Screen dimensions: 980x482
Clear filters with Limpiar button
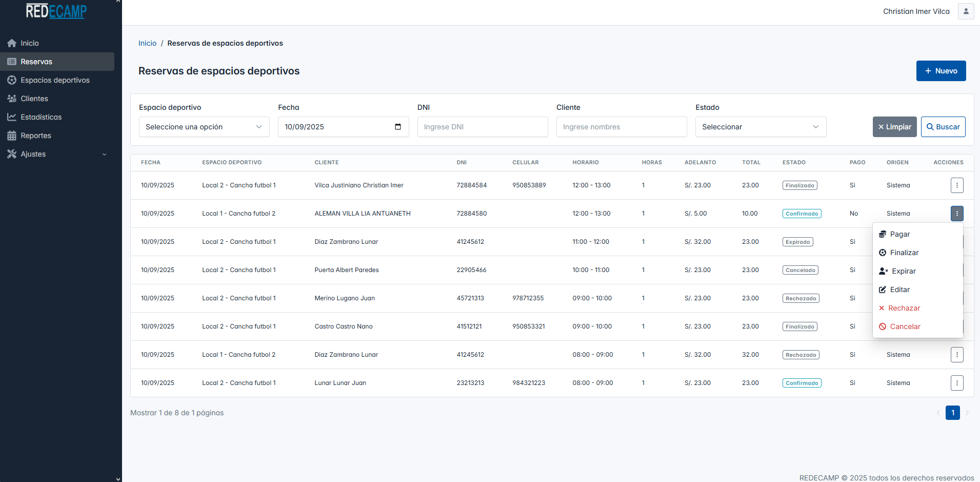point(894,127)
